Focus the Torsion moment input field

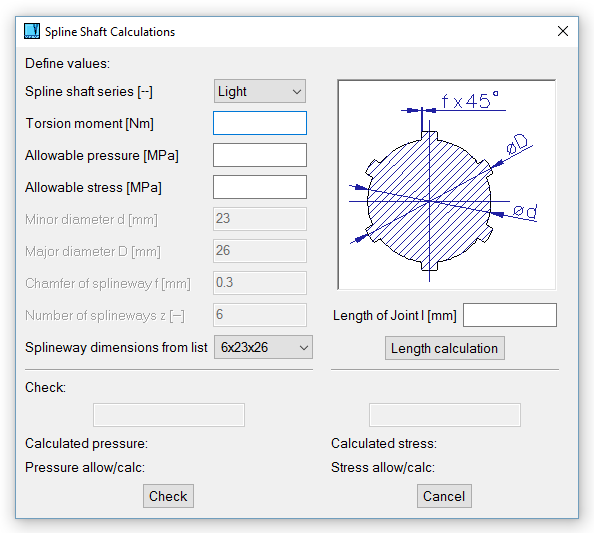[x=260, y=123]
